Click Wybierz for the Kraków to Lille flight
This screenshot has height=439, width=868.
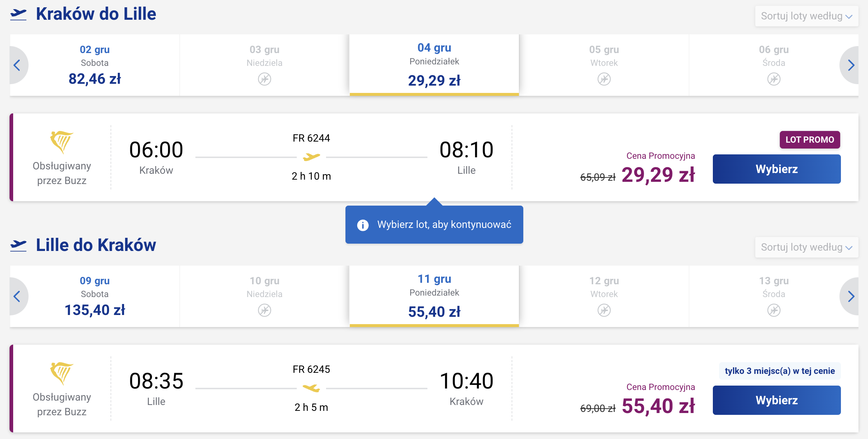(777, 169)
